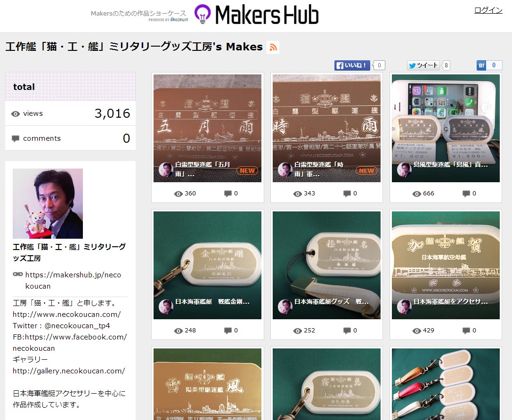
Task: Click the comment icon on the 金剛 card
Action: click(228, 331)
